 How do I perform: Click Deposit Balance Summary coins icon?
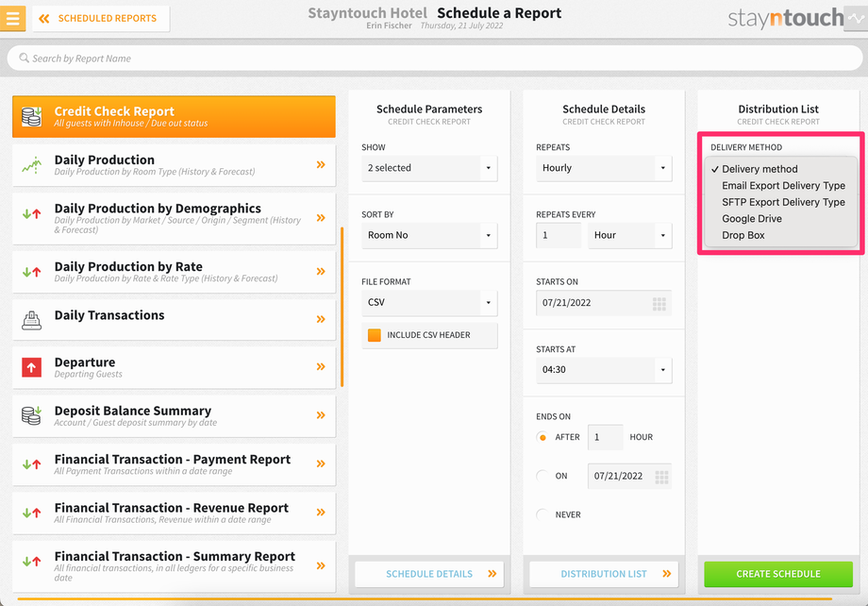click(x=31, y=415)
